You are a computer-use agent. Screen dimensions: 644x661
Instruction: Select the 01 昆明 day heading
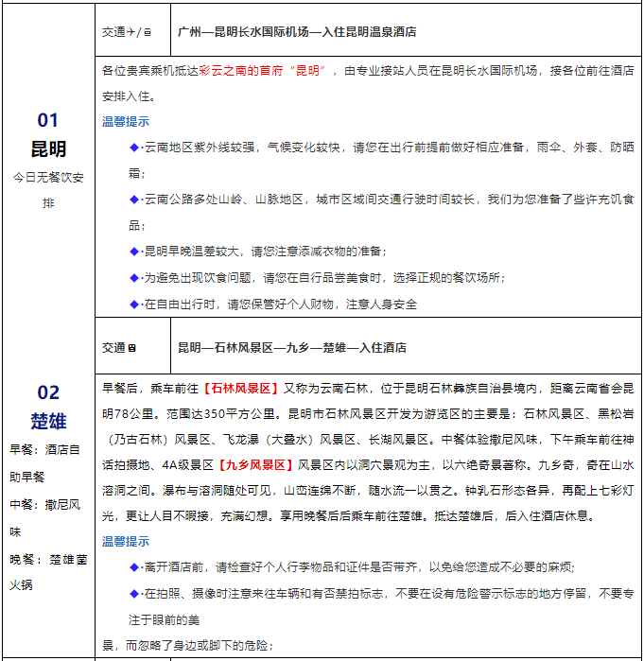coord(48,135)
